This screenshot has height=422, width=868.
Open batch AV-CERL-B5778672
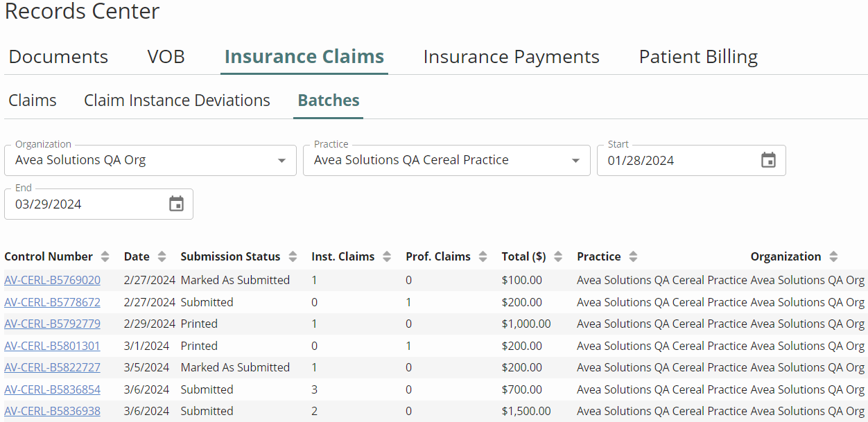point(52,302)
